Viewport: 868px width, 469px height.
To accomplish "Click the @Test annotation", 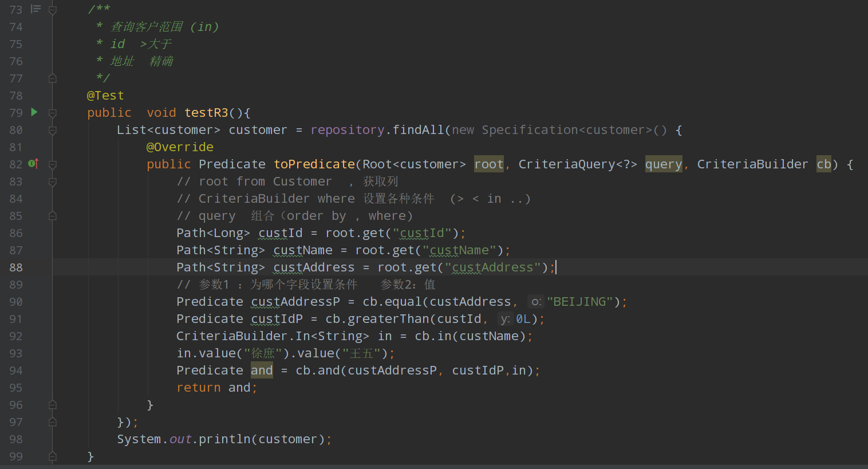I will point(105,96).
